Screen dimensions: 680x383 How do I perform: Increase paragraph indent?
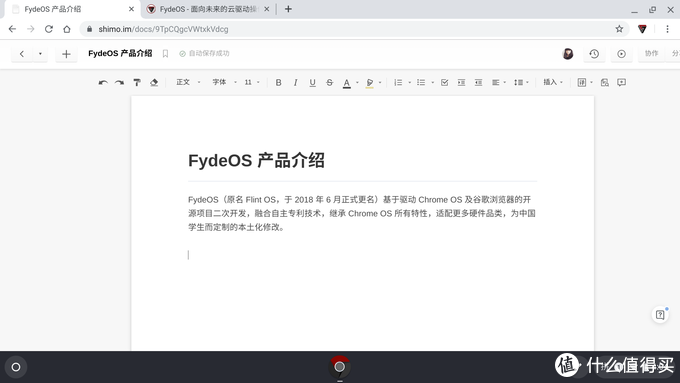(461, 82)
